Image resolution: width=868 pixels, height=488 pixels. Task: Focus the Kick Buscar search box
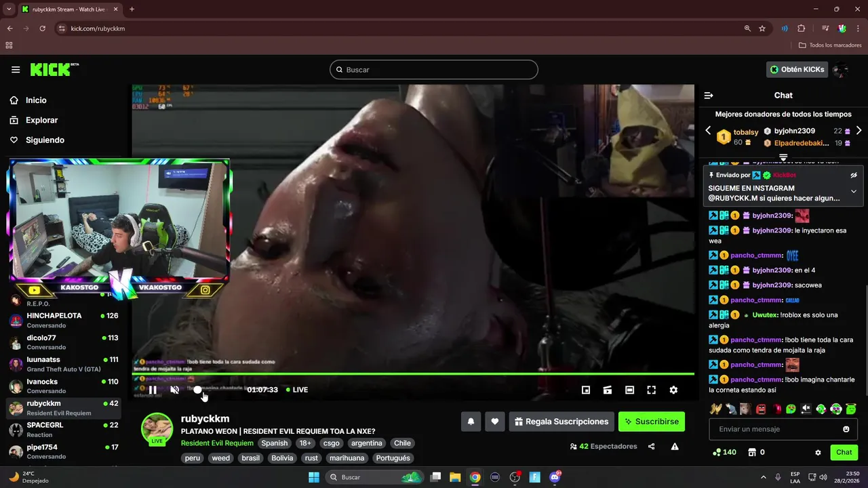(x=434, y=70)
